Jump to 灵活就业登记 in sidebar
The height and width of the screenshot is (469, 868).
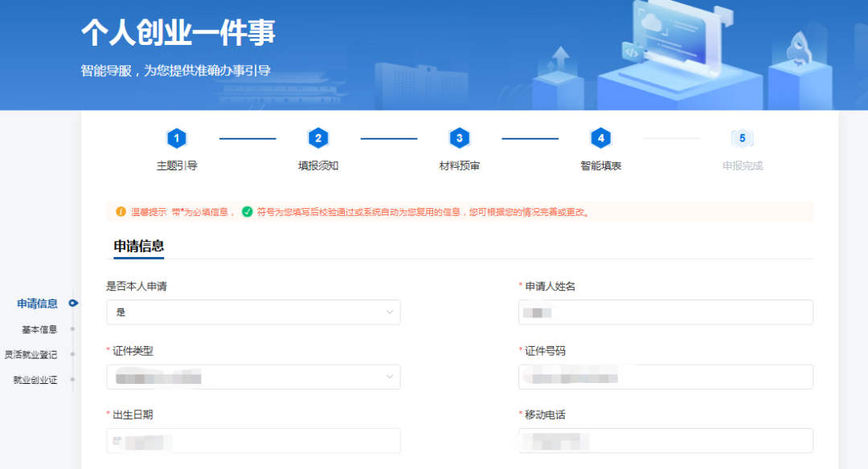tap(31, 354)
